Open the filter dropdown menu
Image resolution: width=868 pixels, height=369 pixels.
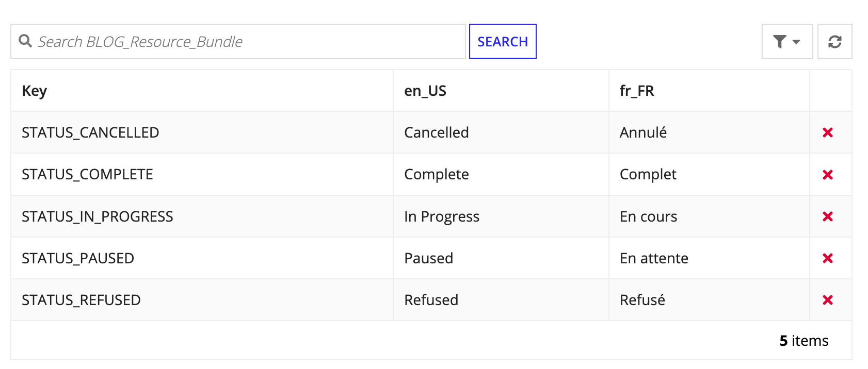(786, 42)
